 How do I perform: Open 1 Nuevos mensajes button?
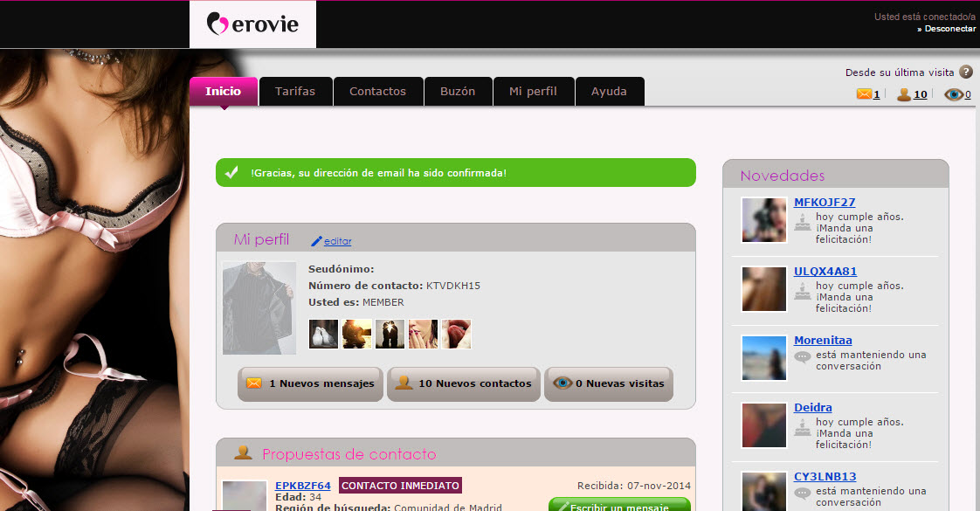(310, 383)
